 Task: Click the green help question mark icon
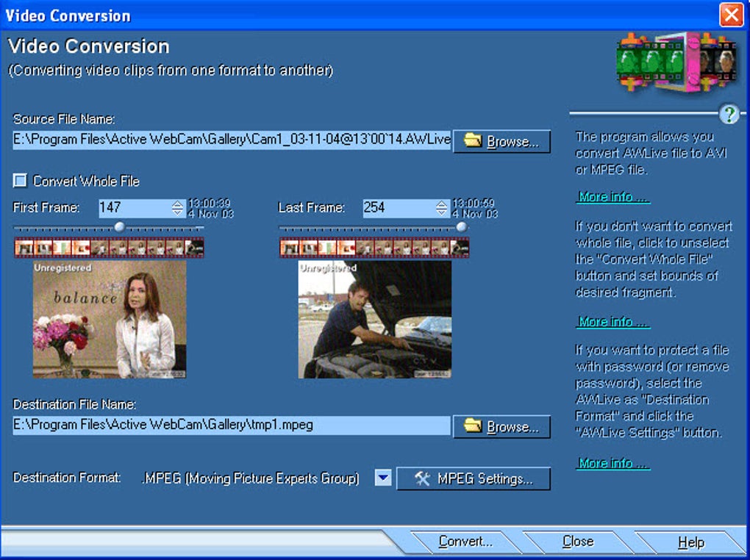(729, 115)
